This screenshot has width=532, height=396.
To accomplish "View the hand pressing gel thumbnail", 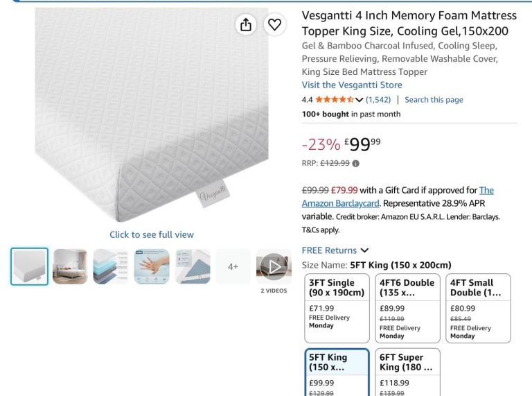I will 152,266.
